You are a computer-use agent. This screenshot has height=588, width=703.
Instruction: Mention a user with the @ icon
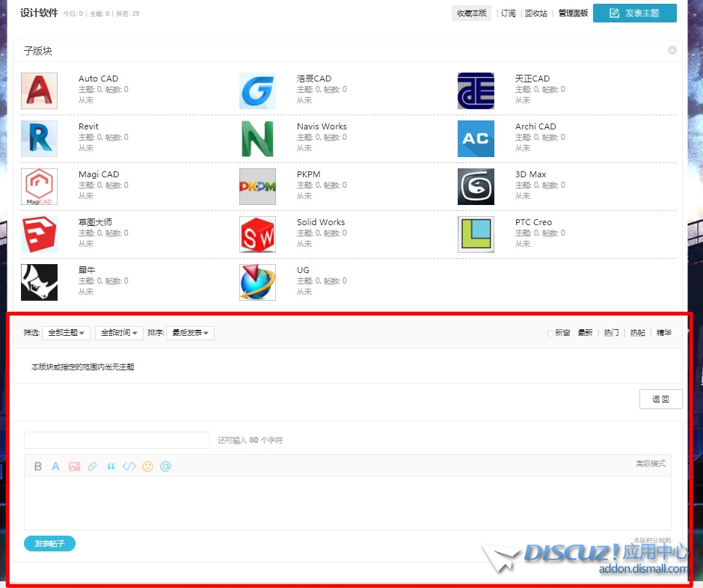pos(165,467)
